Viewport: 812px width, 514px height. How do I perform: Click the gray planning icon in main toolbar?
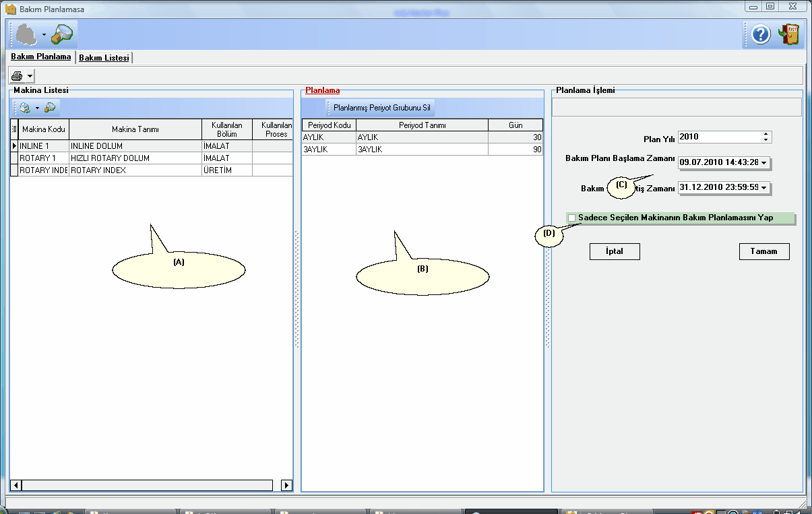[27, 34]
